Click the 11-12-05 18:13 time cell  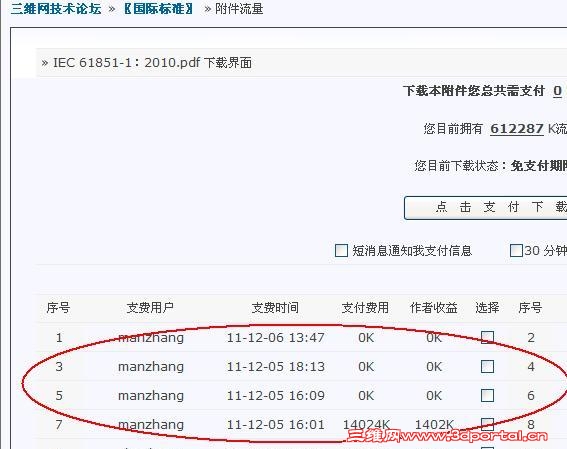(x=276, y=367)
